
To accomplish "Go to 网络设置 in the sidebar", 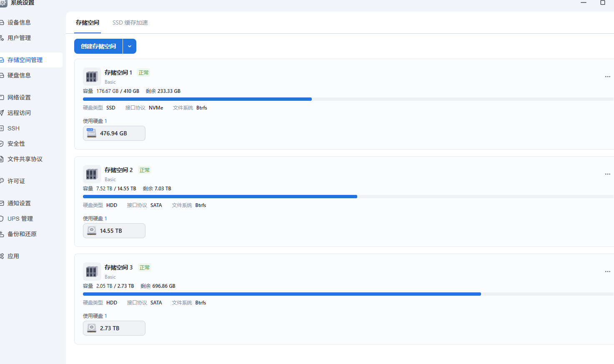I will tap(19, 97).
